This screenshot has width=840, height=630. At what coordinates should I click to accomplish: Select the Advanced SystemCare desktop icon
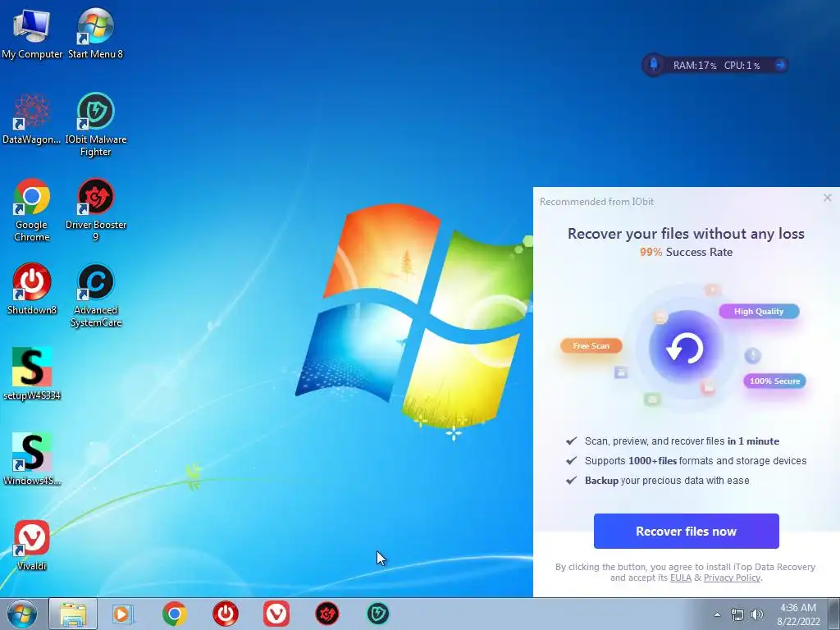coord(96,295)
